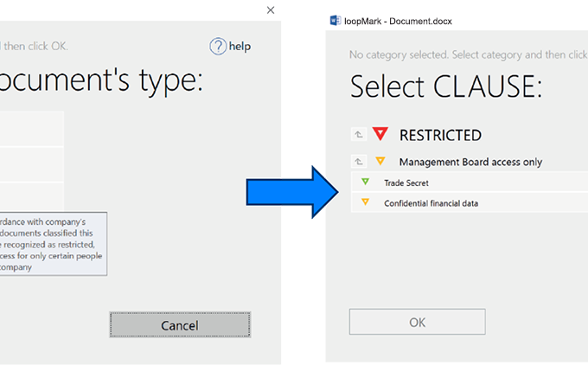Close the document type dialog
The width and height of the screenshot is (588, 365).
(x=270, y=10)
